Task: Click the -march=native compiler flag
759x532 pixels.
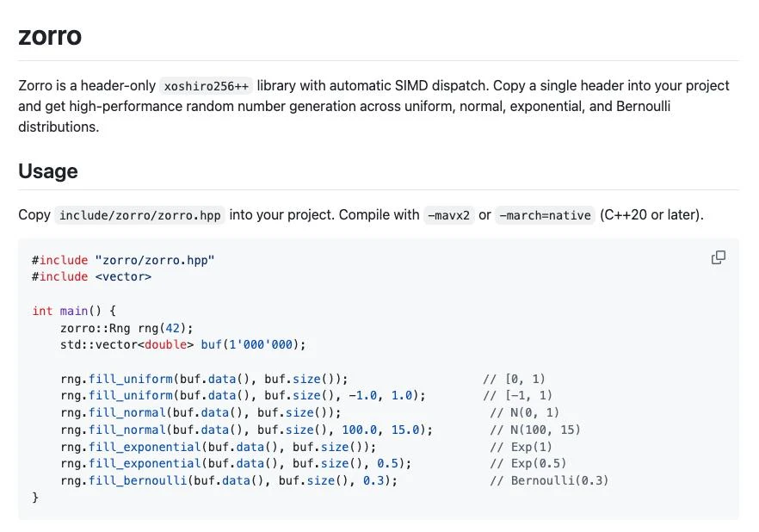Action: click(545, 215)
